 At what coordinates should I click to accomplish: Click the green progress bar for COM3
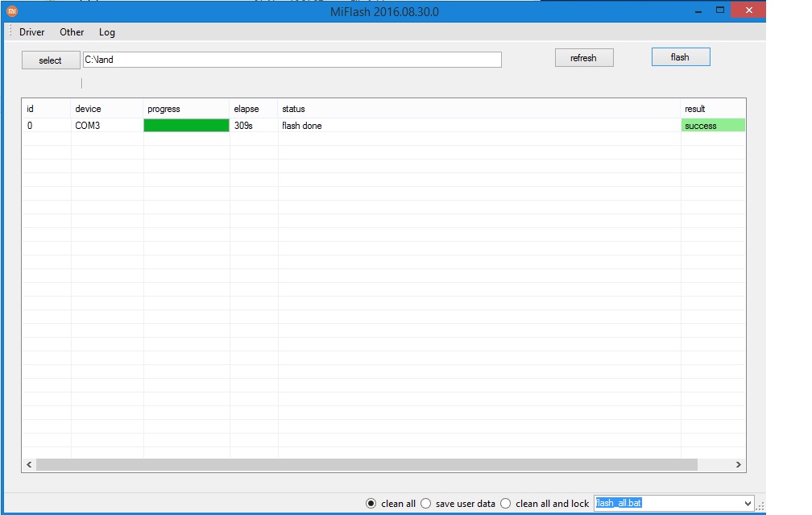click(x=186, y=126)
